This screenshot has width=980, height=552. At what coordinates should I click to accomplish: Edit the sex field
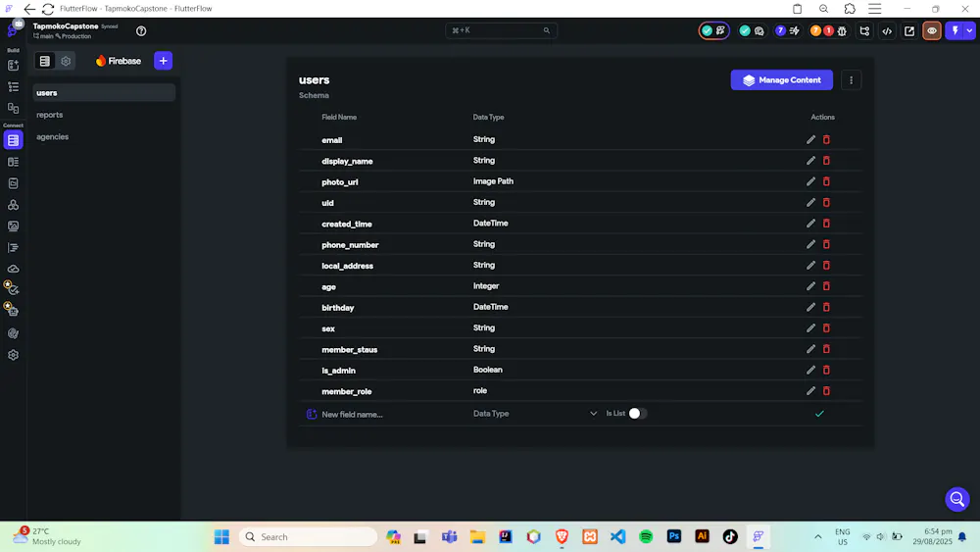point(810,328)
